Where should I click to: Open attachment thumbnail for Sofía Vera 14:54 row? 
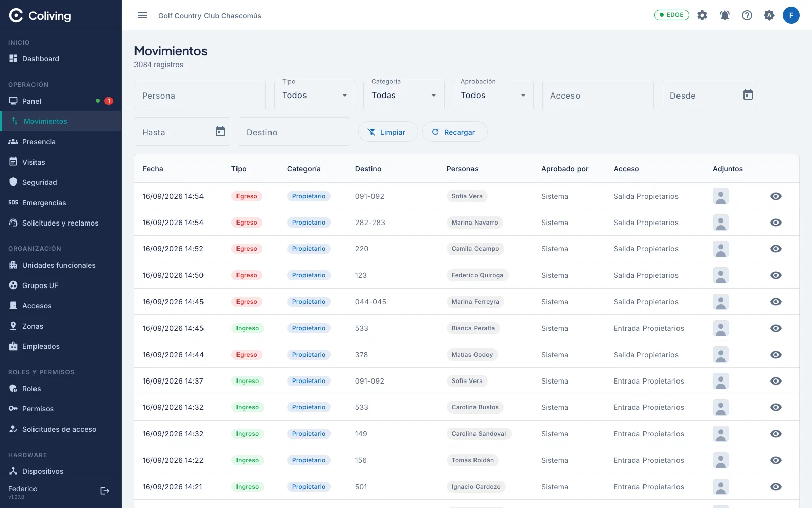[721, 196]
